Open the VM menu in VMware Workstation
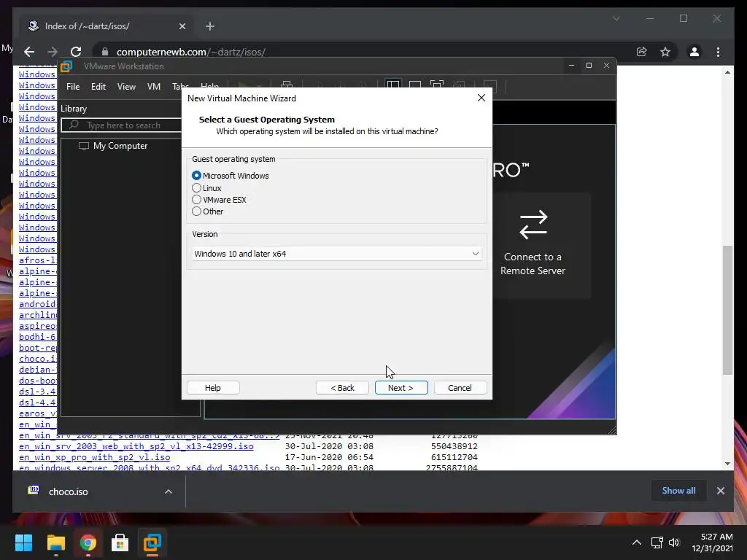 (153, 87)
